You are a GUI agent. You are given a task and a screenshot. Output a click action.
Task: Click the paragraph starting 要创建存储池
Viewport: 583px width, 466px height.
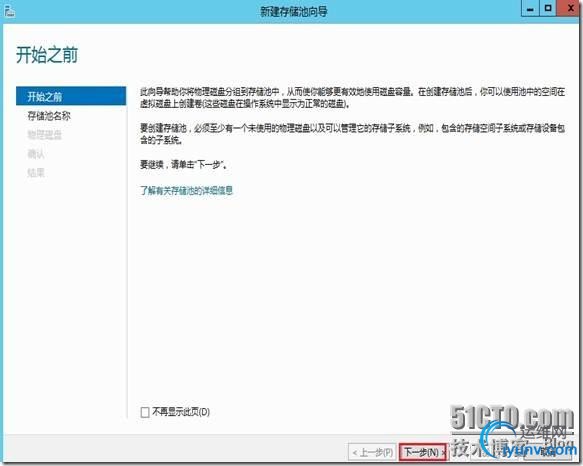click(x=352, y=134)
